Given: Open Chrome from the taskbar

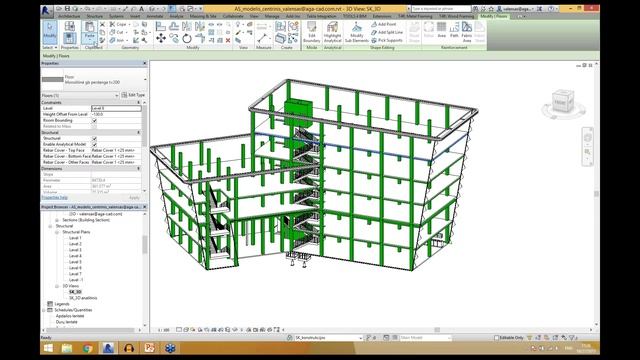Looking at the screenshot, I should (x=87, y=348).
